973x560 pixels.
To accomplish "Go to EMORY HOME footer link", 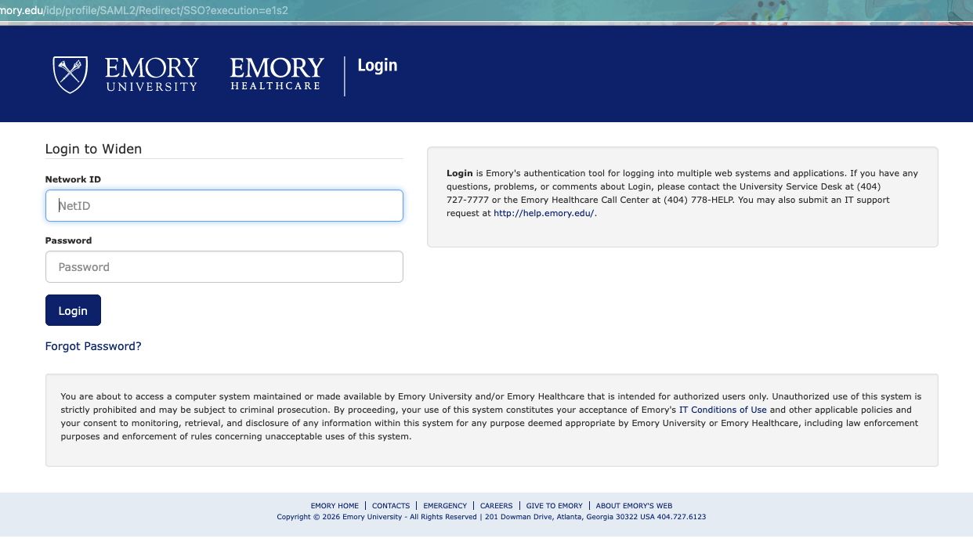I will pyautogui.click(x=335, y=506).
